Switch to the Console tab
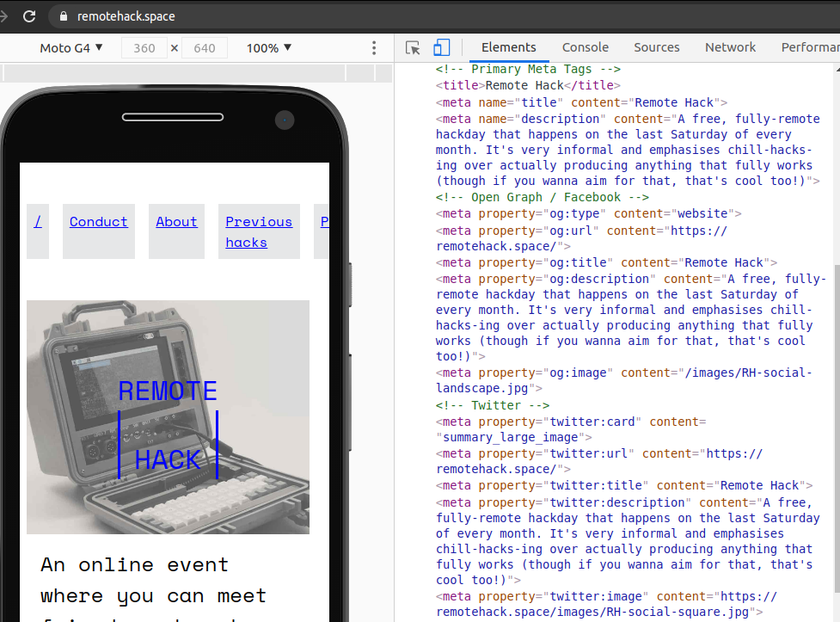This screenshot has width=840, height=622. click(585, 47)
